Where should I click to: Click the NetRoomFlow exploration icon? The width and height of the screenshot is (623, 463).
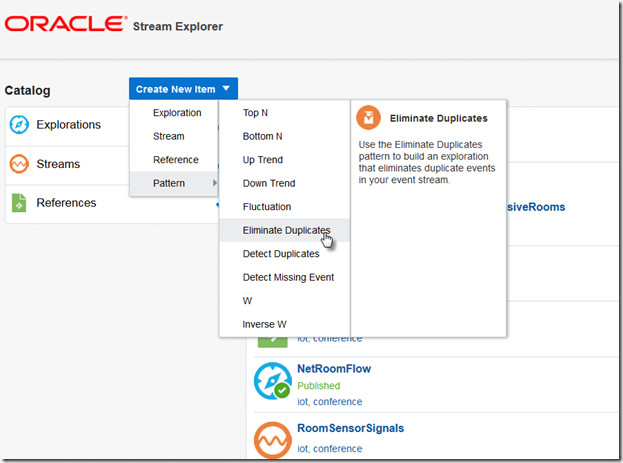(x=273, y=381)
